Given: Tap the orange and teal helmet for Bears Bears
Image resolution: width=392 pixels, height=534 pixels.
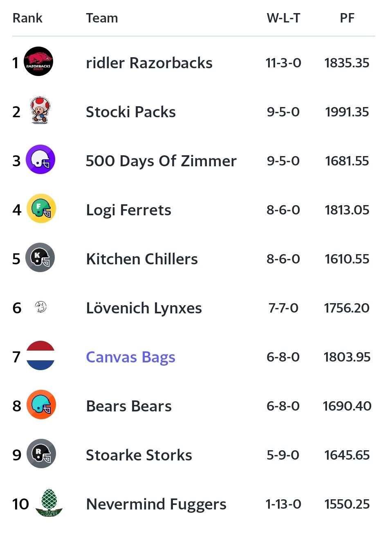Looking at the screenshot, I should click(41, 404).
